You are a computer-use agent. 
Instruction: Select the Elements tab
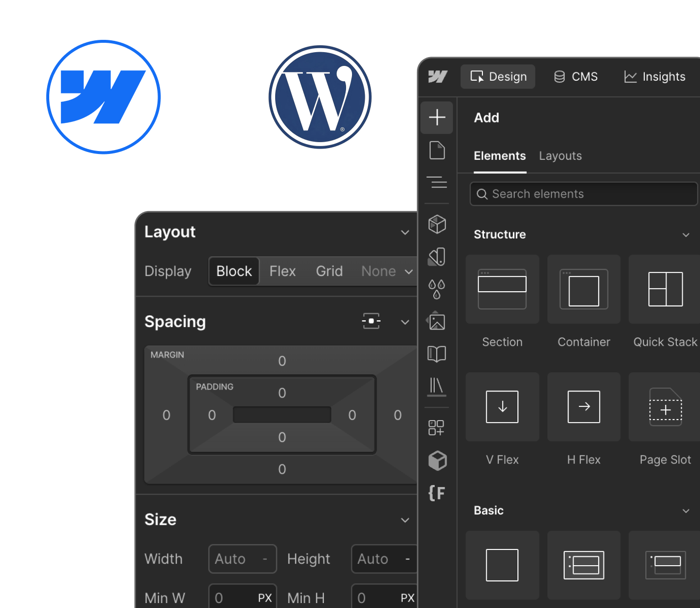point(500,156)
